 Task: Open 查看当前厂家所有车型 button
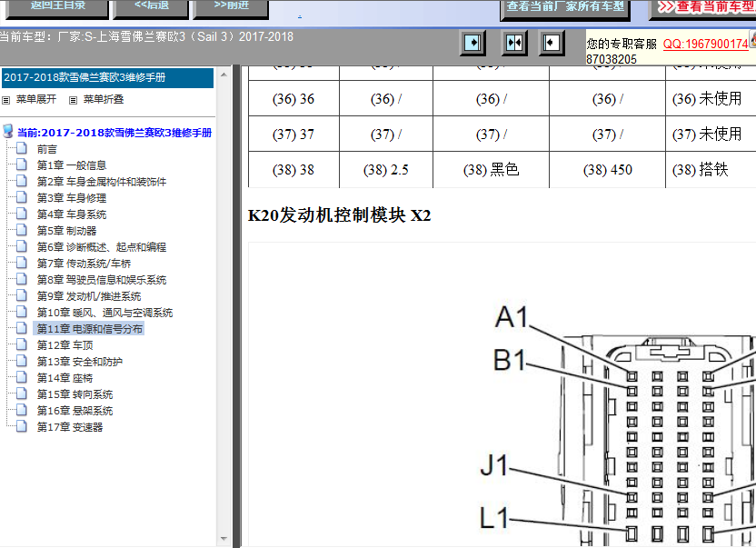(565, 9)
